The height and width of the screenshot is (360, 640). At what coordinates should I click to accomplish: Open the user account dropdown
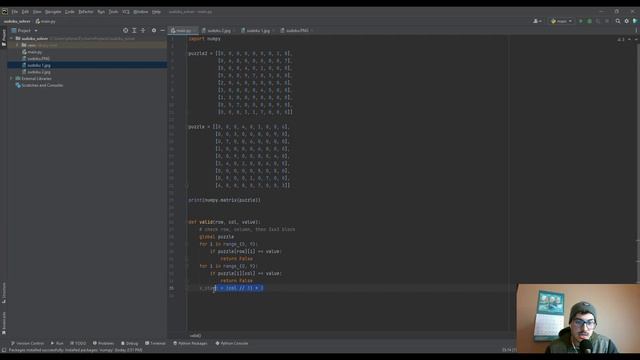(x=538, y=21)
